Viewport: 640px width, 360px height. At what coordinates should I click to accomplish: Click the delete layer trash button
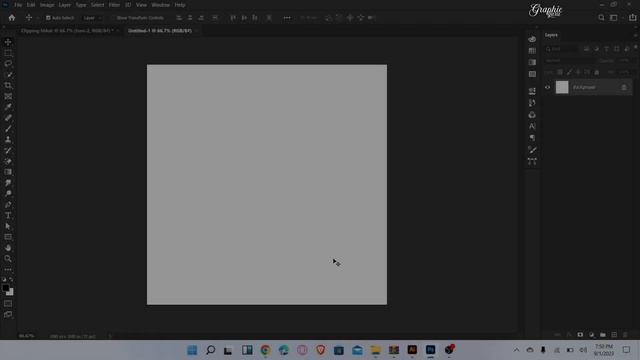click(x=625, y=335)
